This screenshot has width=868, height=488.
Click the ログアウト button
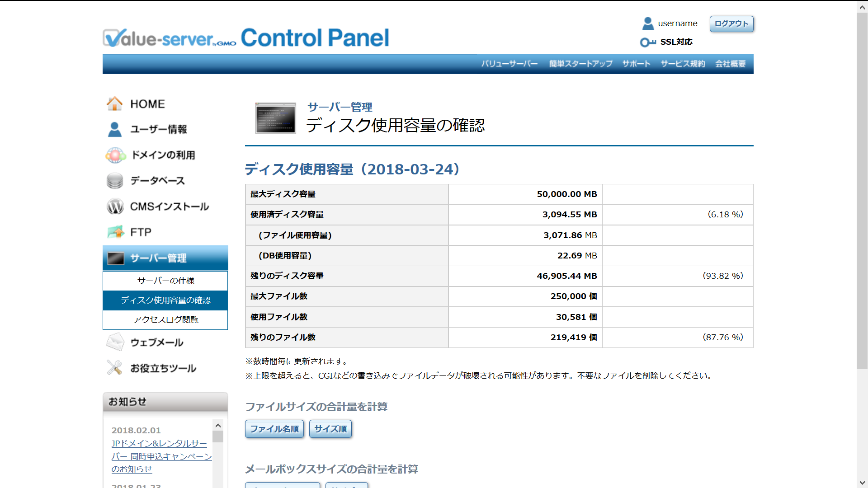point(731,23)
